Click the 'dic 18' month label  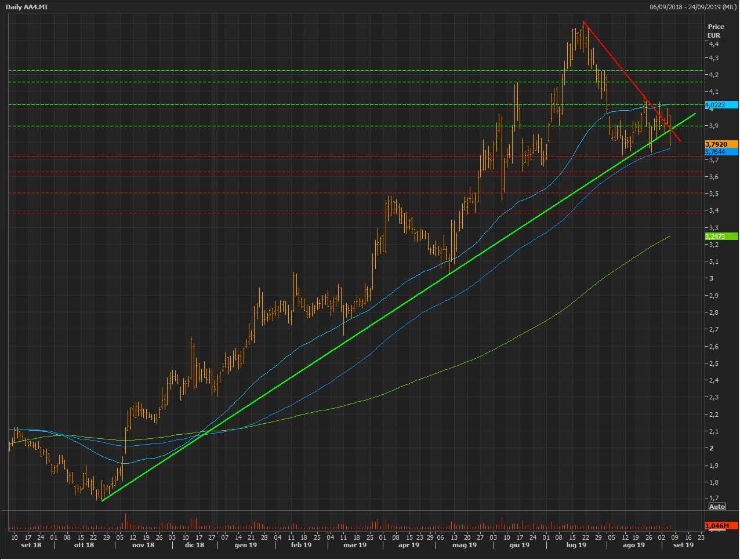point(194,545)
